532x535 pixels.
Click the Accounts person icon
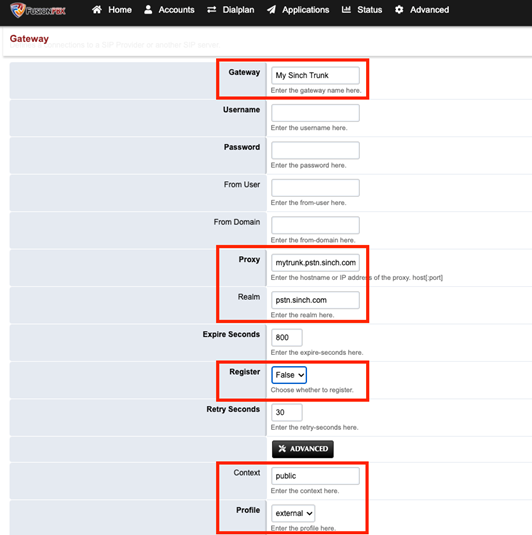pos(148,10)
